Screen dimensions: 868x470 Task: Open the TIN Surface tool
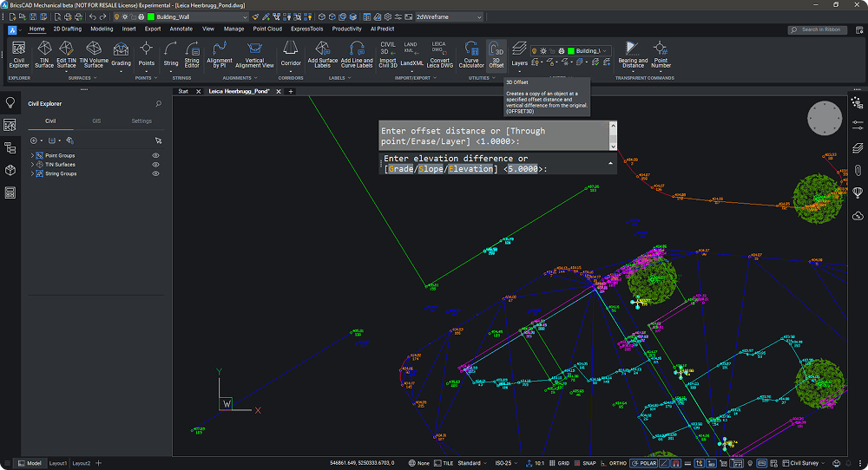pos(44,53)
